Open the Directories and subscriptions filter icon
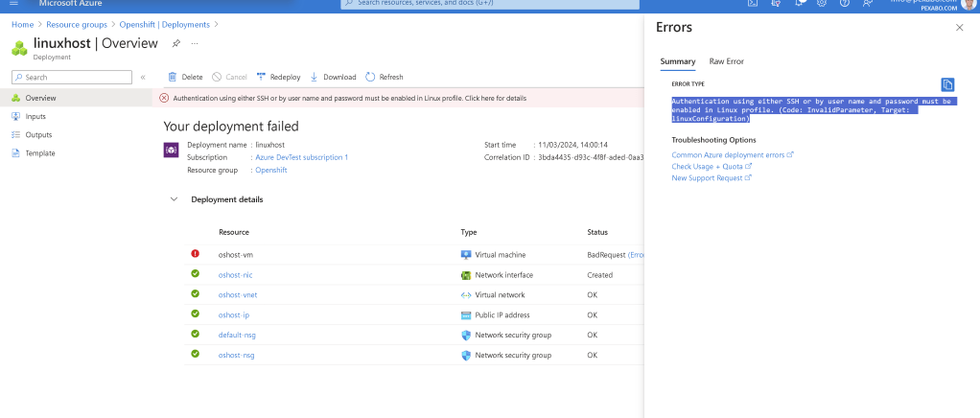Screen dimensions: 980x418 (x=777, y=3)
